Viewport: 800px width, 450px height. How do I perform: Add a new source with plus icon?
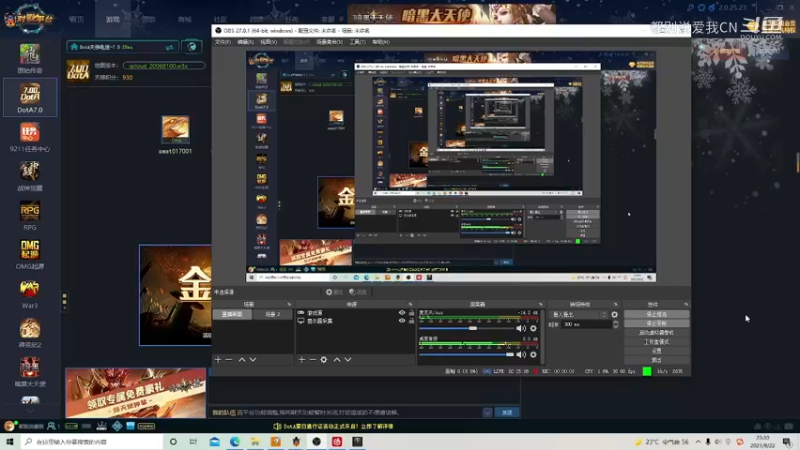(302, 360)
